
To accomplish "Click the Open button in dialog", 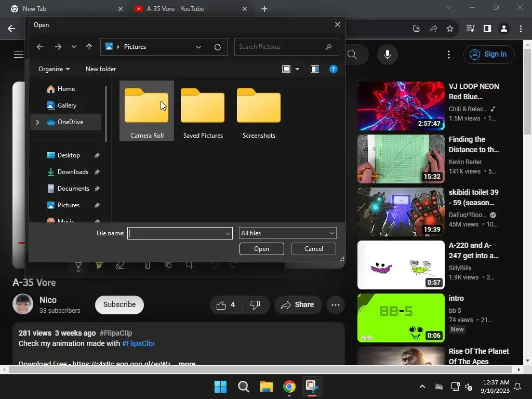I will (262, 249).
